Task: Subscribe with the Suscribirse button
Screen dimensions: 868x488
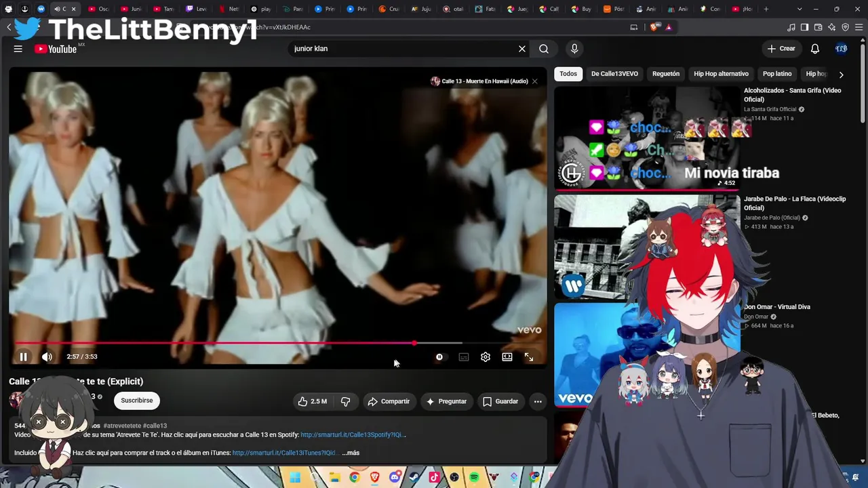Action: point(137,401)
